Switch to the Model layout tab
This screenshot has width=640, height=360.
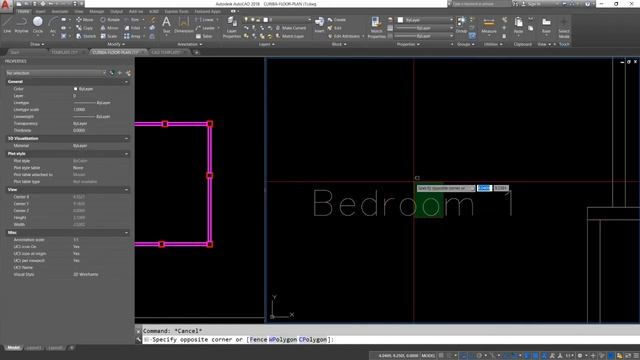pyautogui.click(x=13, y=348)
